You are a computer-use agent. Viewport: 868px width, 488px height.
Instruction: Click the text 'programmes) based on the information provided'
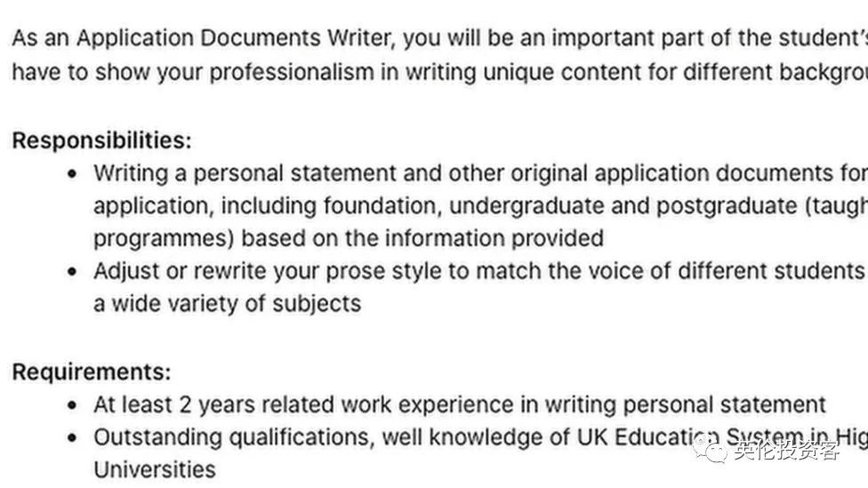pos(349,238)
